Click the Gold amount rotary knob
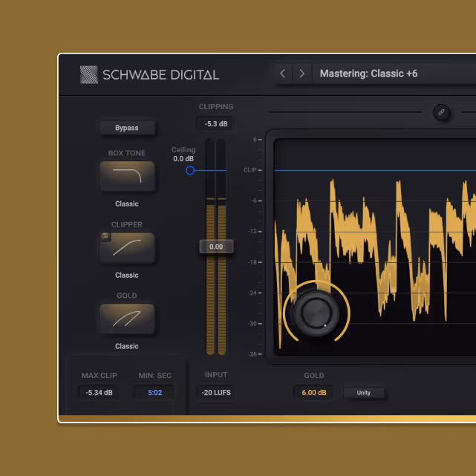The image size is (476, 476). [x=316, y=313]
